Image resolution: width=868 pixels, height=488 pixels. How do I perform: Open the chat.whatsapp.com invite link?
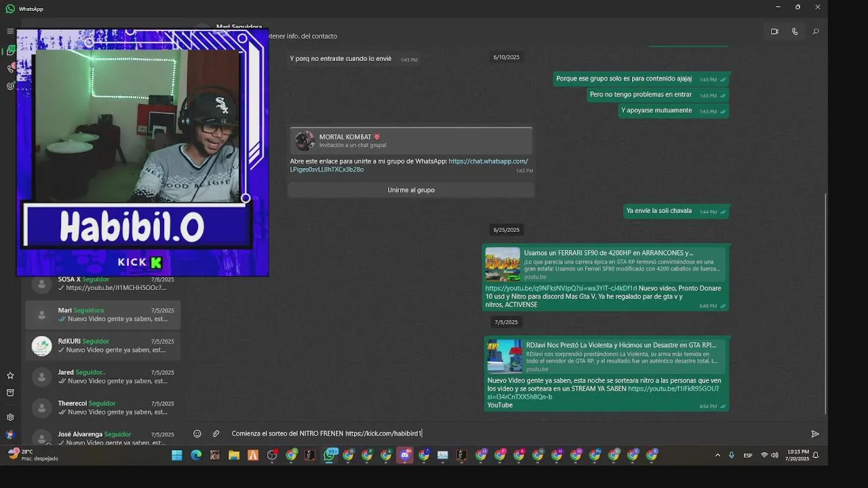(409, 165)
